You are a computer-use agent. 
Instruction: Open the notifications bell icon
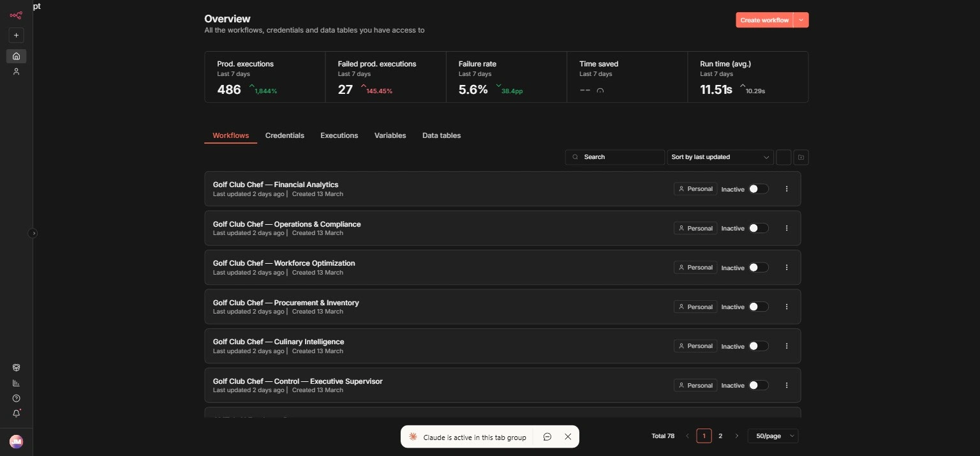(x=16, y=413)
